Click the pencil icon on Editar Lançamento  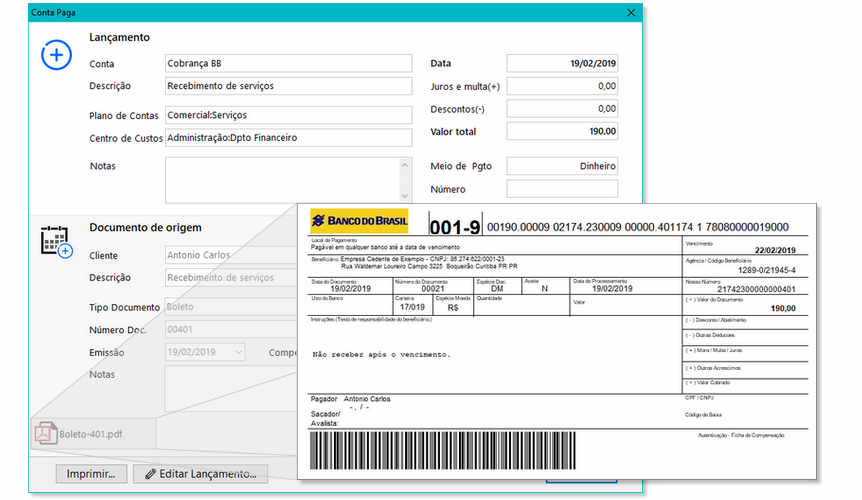pyautogui.click(x=150, y=474)
